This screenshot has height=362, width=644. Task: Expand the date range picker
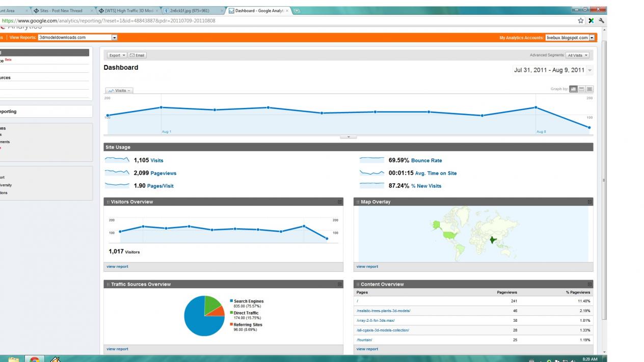(590, 71)
